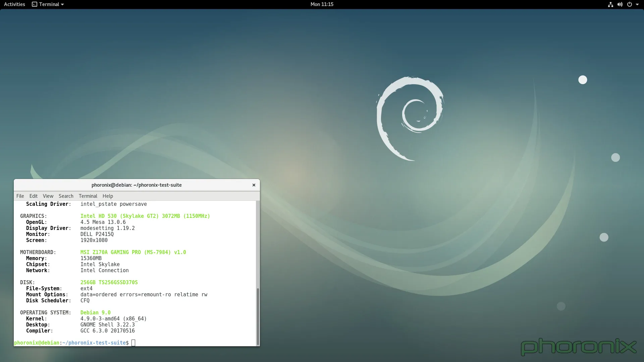Click the power icon in top bar
The height and width of the screenshot is (362, 644).
[x=630, y=4]
